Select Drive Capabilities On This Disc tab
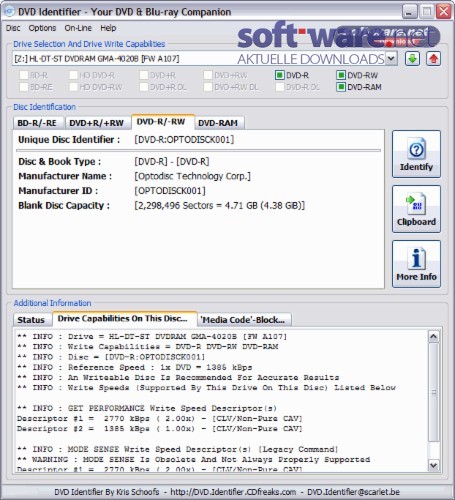Screen dimensions: 455x500 point(125,319)
